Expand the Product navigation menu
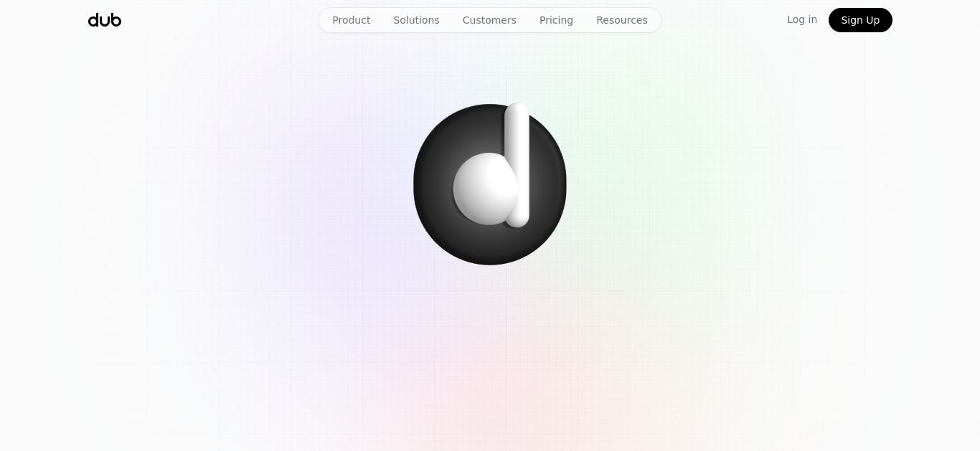This screenshot has height=451, width=980. pos(352,20)
